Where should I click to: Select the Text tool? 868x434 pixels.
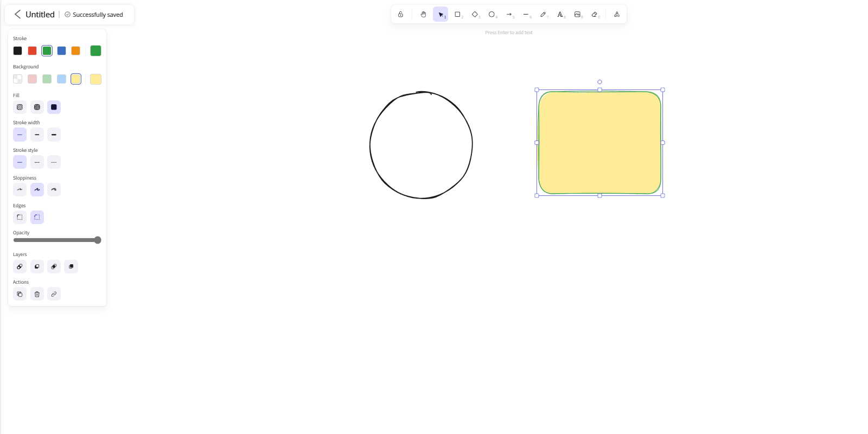(x=560, y=15)
